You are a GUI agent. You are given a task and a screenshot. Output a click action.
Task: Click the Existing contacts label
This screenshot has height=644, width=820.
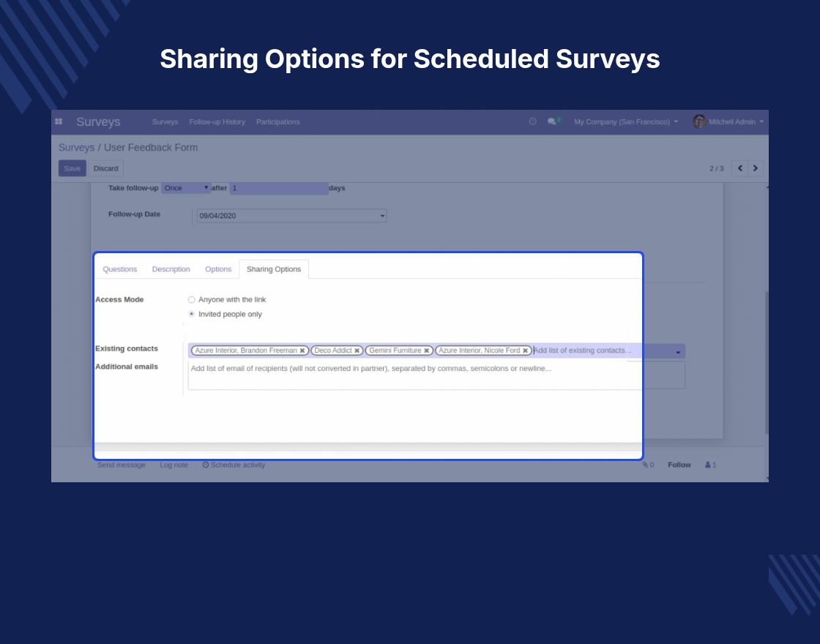coord(127,348)
